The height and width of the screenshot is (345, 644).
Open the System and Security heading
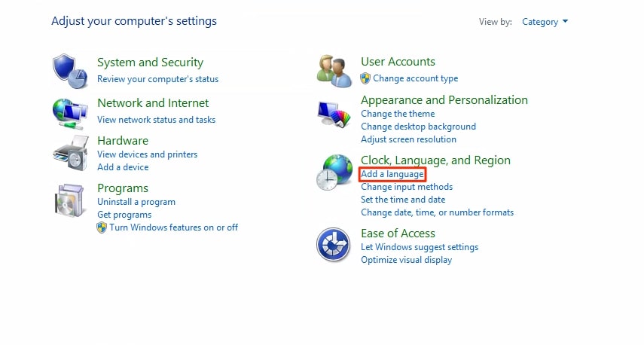(x=150, y=63)
